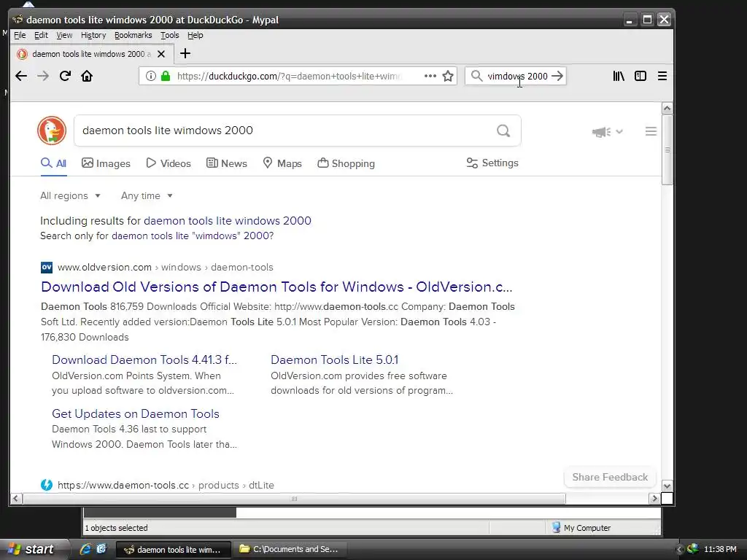Image resolution: width=747 pixels, height=560 pixels.
Task: Open the Edit menu
Action: tap(41, 35)
